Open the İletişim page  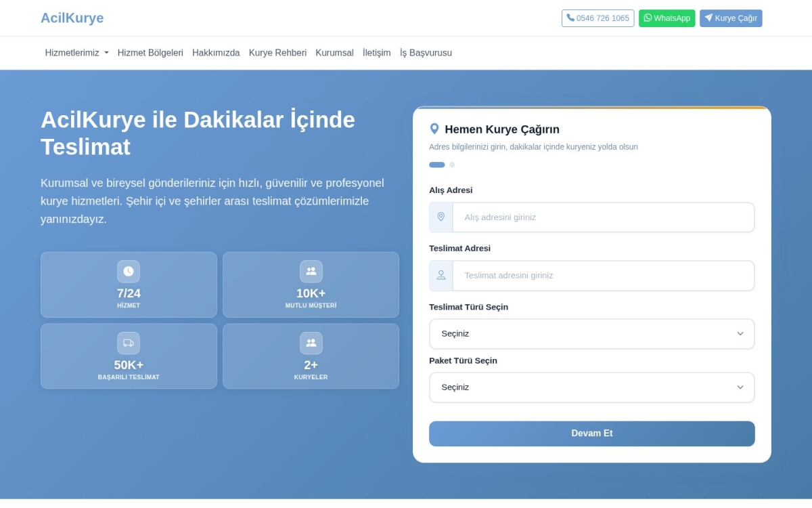376,53
